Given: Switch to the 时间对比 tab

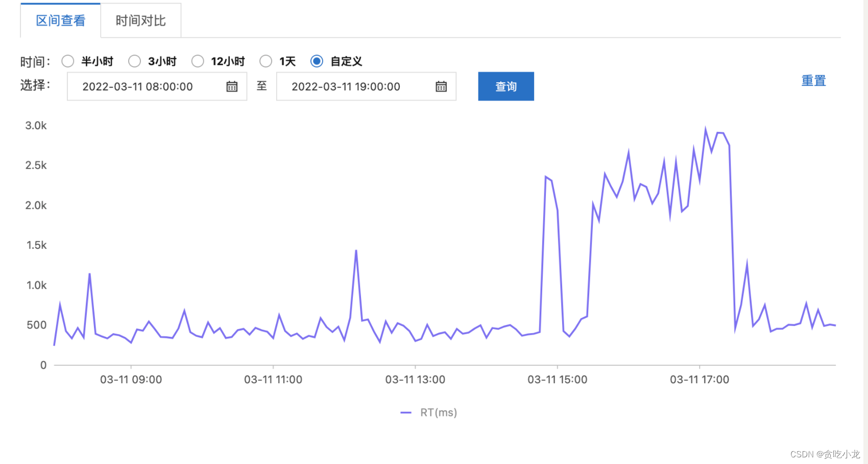Looking at the screenshot, I should point(141,20).
